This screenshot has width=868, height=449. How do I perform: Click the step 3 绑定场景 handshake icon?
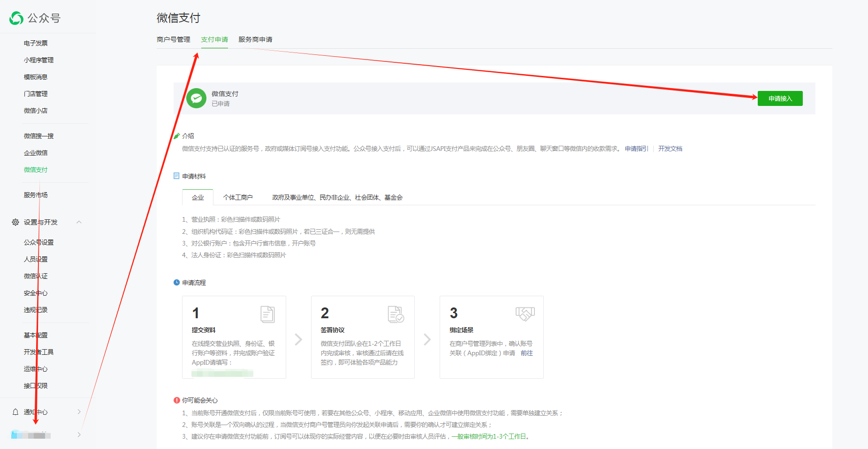(525, 314)
